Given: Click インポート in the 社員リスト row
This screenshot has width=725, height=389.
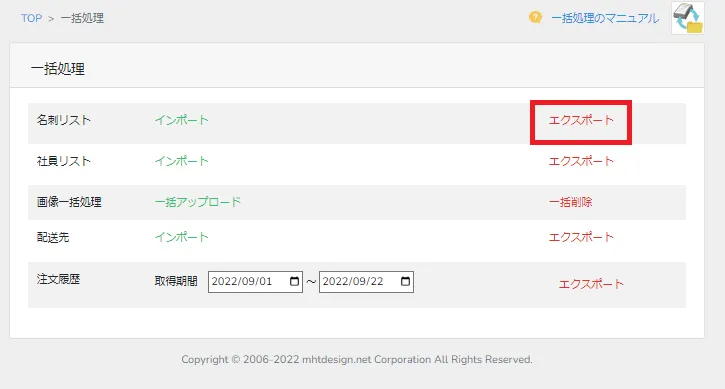Looking at the screenshot, I should (181, 161).
